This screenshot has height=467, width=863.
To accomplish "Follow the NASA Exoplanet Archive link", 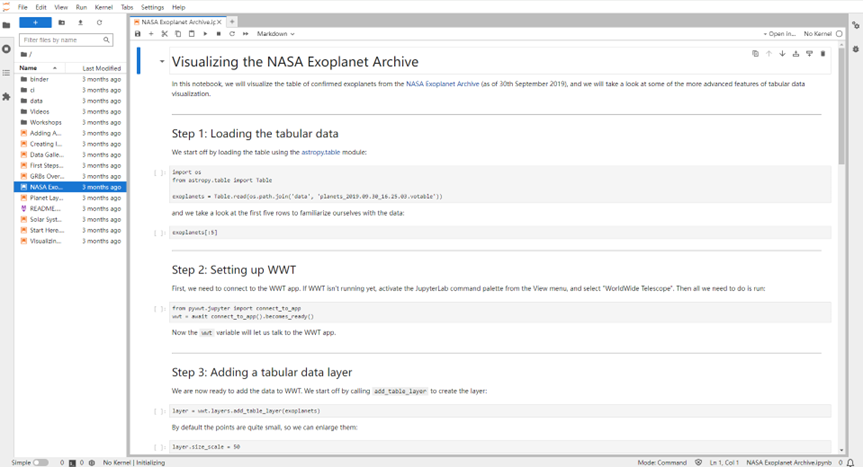I will coord(443,84).
